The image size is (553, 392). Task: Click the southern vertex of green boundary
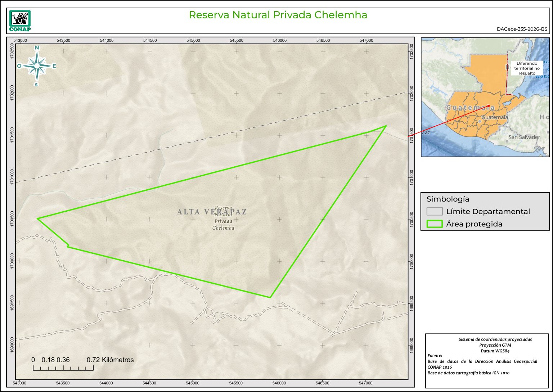270,297
